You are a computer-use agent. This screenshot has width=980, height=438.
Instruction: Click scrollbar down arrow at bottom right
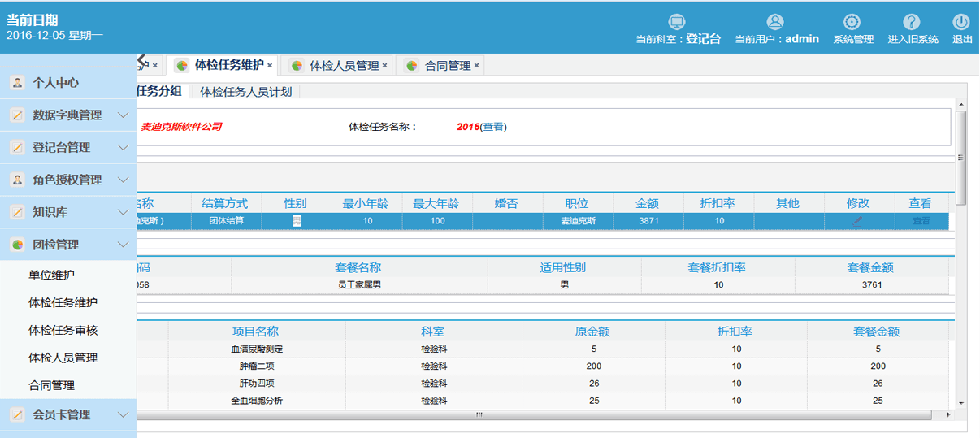pyautogui.click(x=961, y=402)
